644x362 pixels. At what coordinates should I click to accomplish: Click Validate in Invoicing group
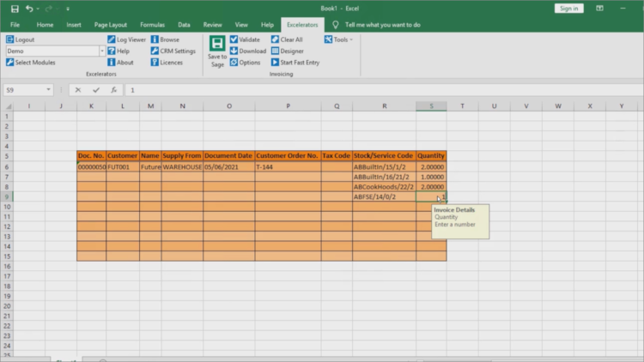tap(246, 39)
